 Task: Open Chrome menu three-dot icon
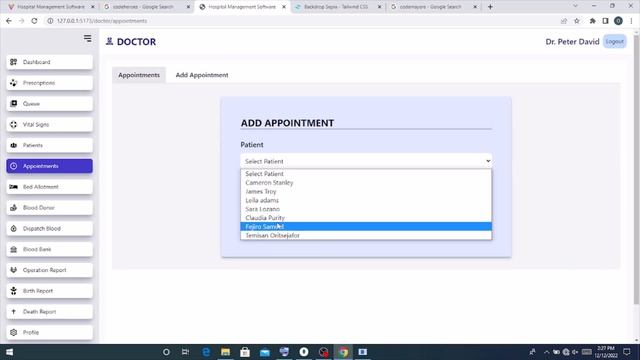[x=631, y=21]
